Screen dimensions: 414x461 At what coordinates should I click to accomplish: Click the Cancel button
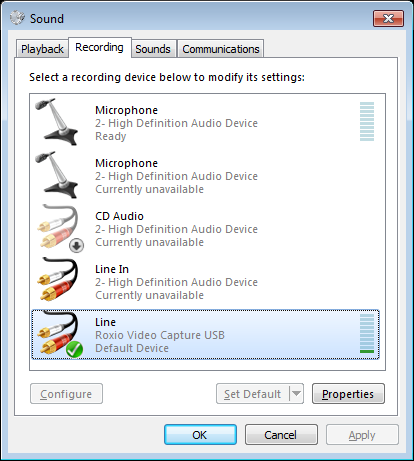click(x=281, y=435)
